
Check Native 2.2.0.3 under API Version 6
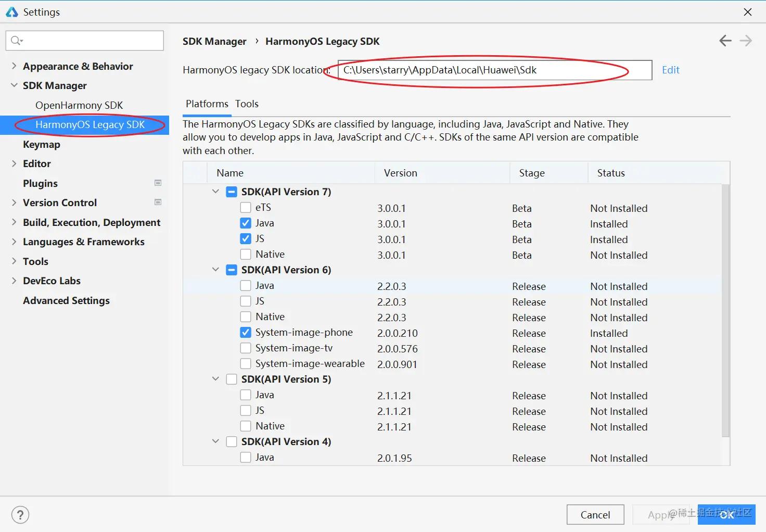click(246, 316)
